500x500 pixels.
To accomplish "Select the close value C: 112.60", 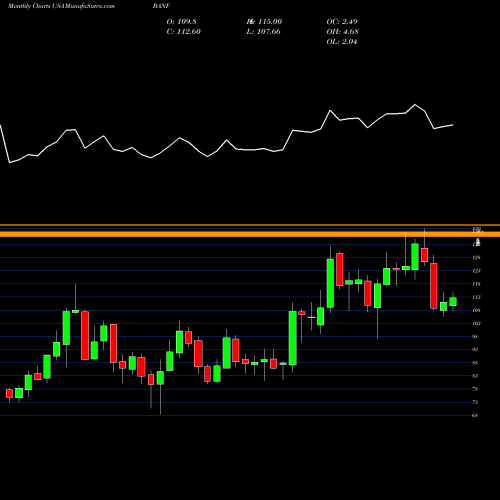I will click(183, 32).
